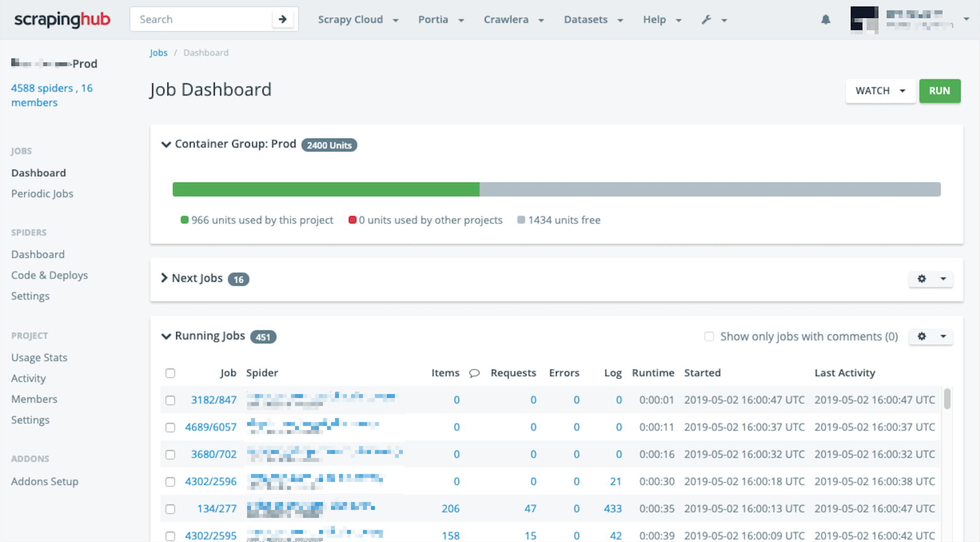980x542 pixels.
Task: Open job 3680/702 link
Action: tap(214, 454)
